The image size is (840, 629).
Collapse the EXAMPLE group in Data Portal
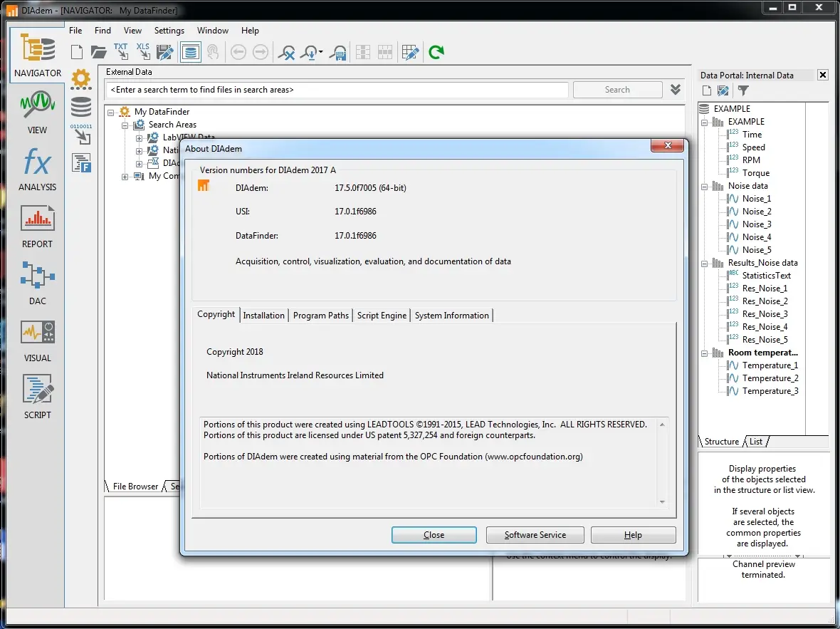705,123
